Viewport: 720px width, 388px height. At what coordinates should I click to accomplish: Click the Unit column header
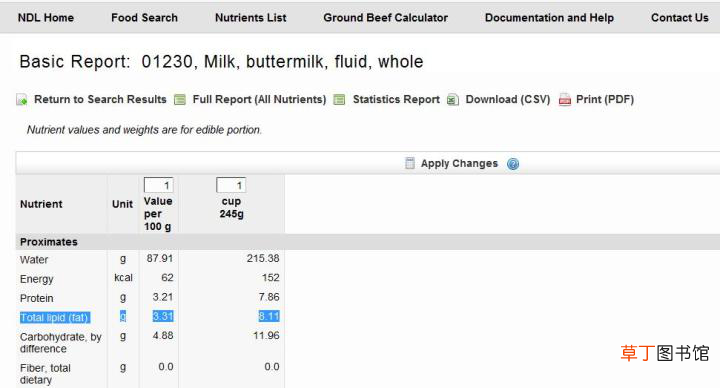(x=122, y=204)
